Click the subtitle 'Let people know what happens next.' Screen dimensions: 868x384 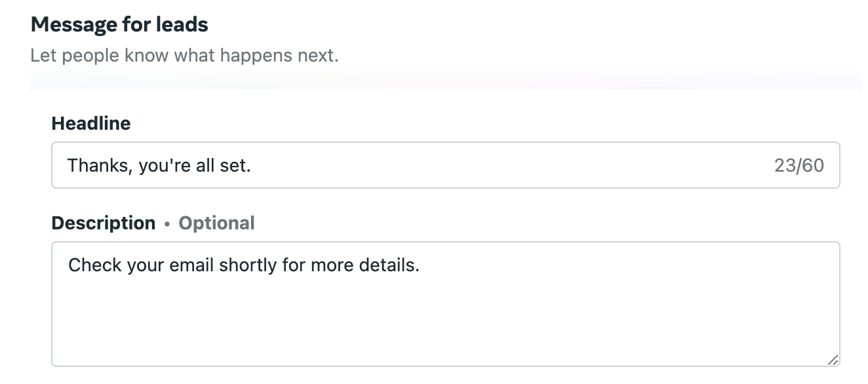pyautogui.click(x=184, y=56)
